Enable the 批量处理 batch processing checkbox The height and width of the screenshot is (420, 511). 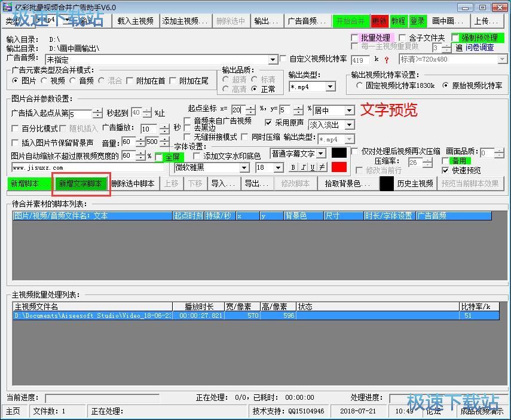pos(355,38)
